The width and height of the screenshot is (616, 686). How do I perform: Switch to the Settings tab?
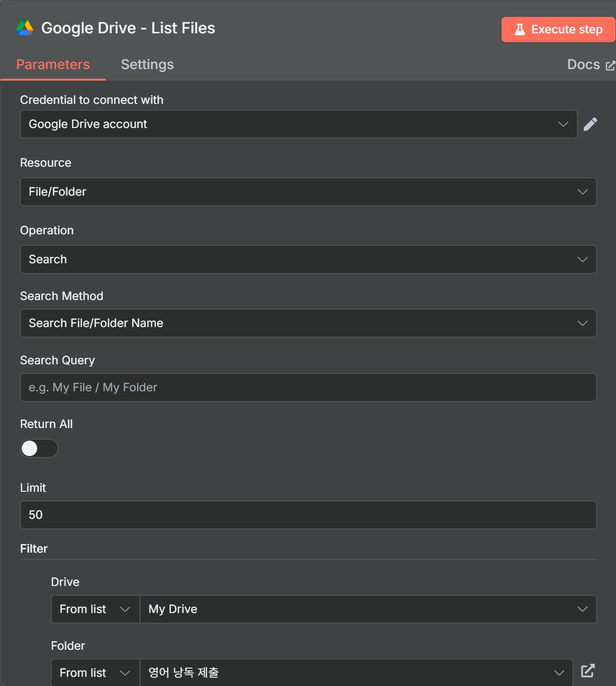point(147,64)
